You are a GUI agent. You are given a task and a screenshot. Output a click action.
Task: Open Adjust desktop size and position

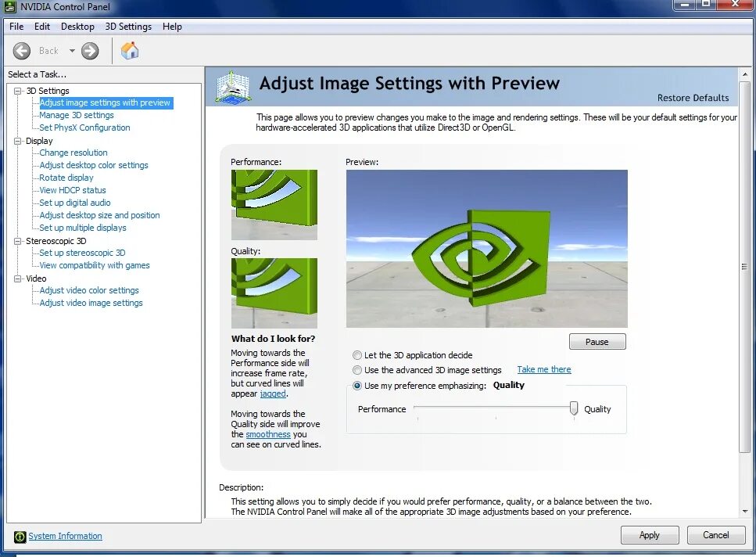click(100, 216)
